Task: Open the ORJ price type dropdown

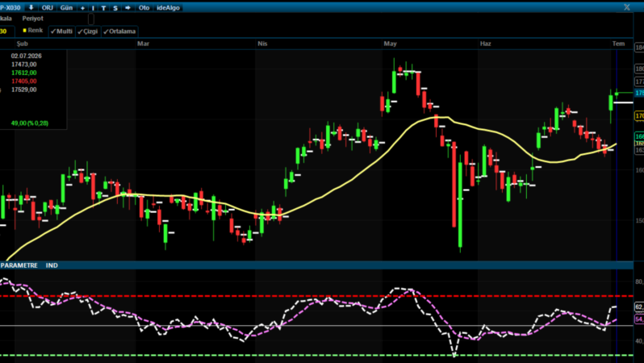Action: [x=48, y=8]
